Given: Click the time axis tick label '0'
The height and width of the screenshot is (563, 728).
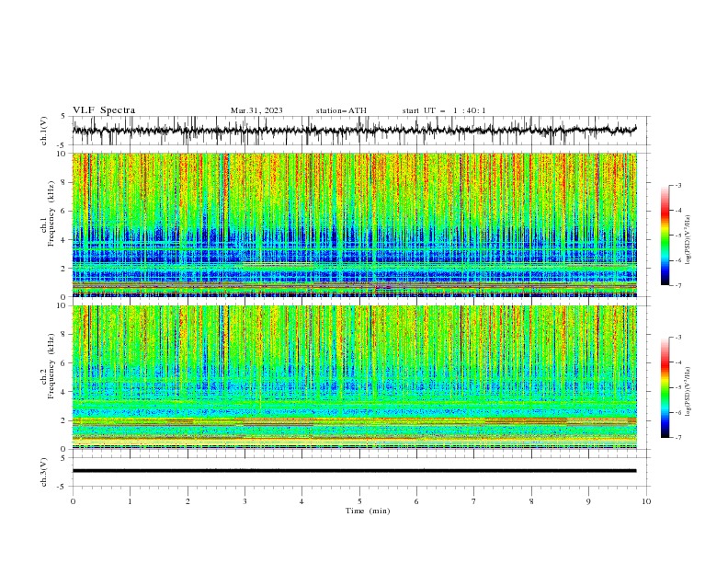Looking at the screenshot, I should coord(73,501).
